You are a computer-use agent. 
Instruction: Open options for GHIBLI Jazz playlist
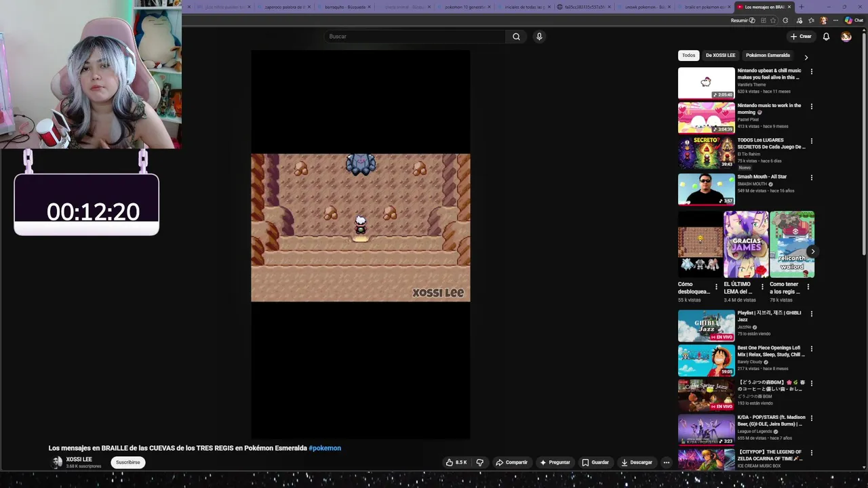[811, 314]
